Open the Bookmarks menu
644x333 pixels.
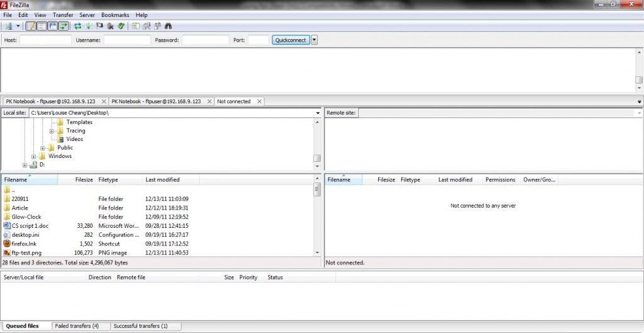coord(115,15)
